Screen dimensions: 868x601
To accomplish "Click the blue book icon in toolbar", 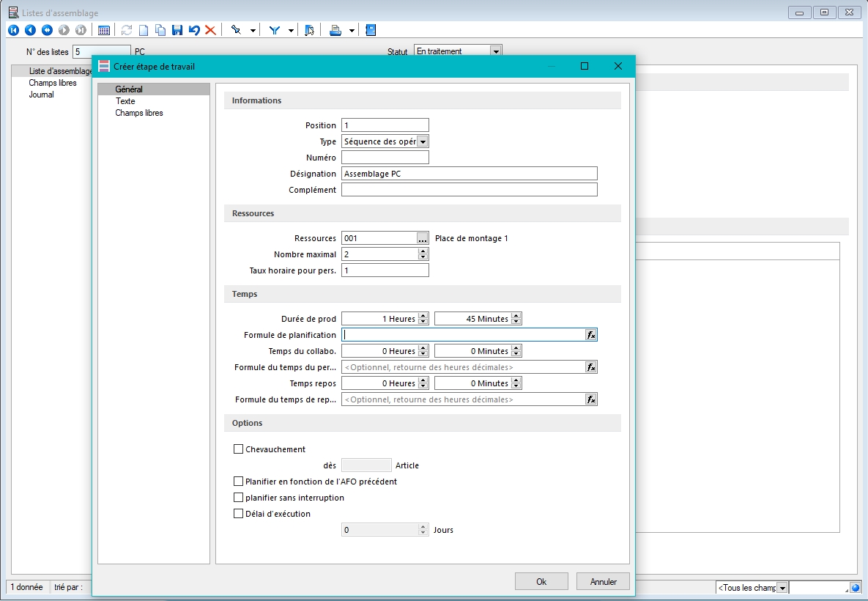I will [x=371, y=30].
